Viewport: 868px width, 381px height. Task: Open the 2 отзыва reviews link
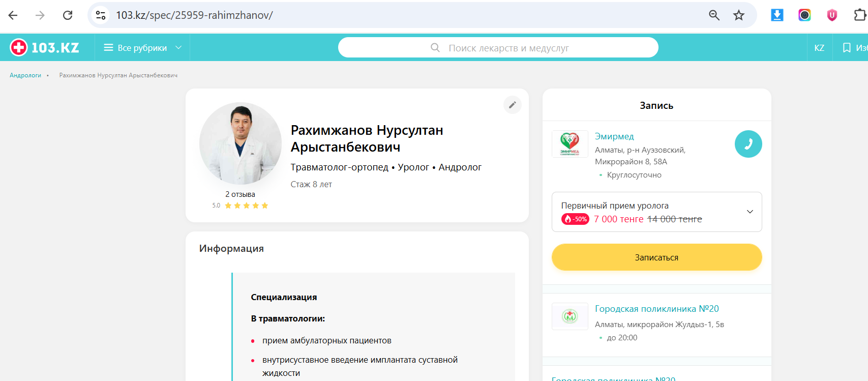pos(241,194)
